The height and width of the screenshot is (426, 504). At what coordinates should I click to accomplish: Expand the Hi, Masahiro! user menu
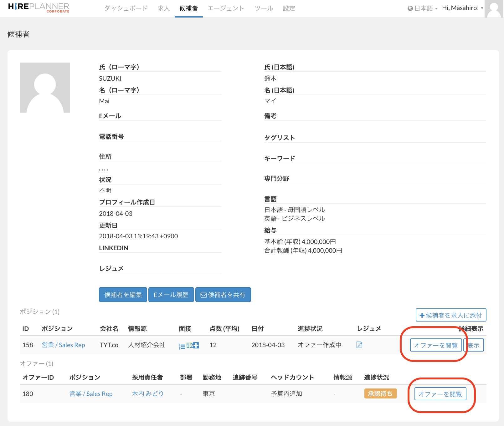[x=462, y=8]
